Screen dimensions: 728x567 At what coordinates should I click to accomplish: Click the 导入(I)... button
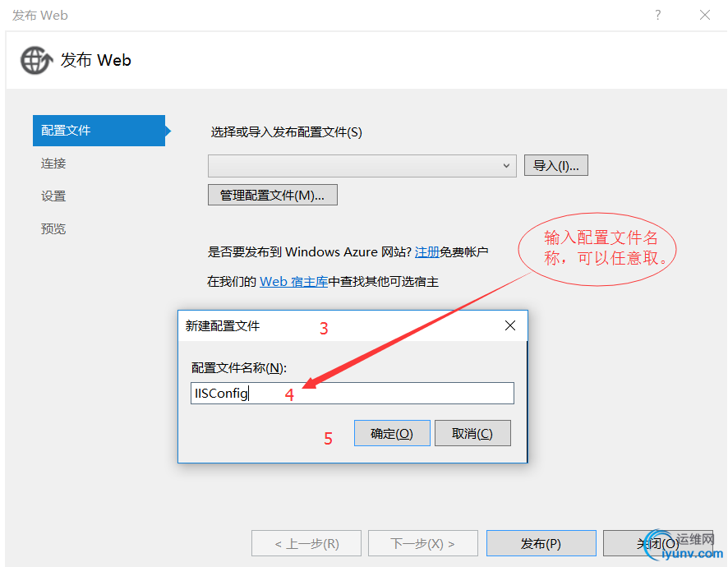556,165
